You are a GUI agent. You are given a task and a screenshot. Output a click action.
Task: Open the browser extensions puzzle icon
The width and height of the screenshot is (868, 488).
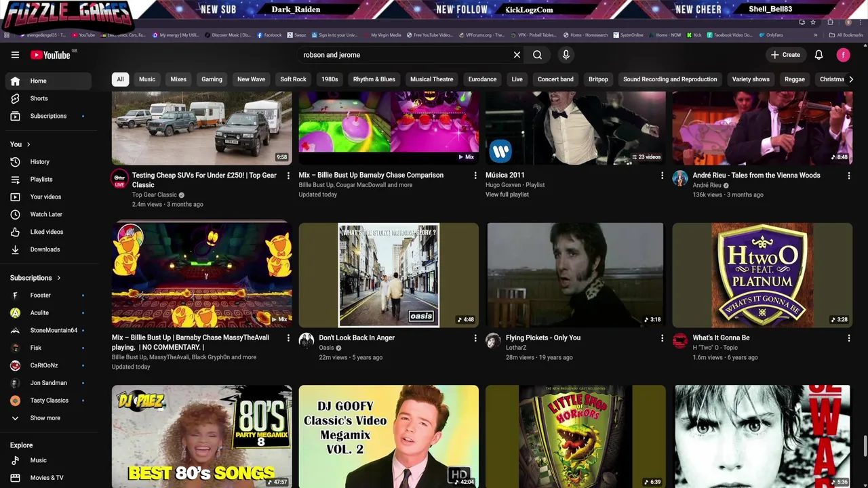[830, 22]
